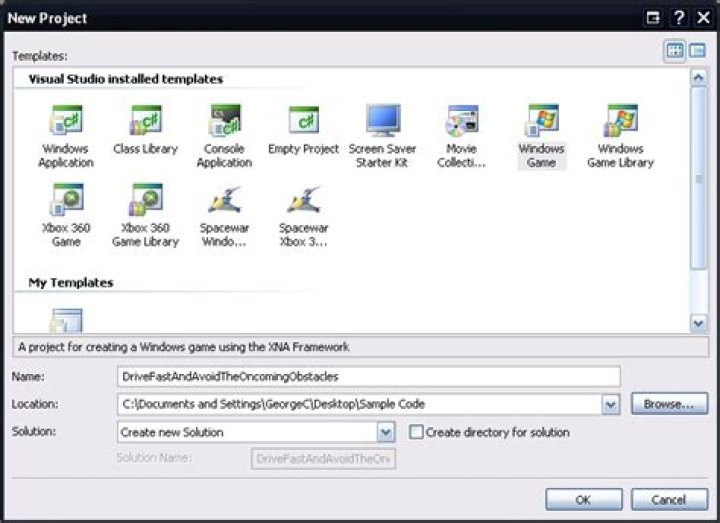Screen dimensions: 720x523
Task: Select the Xbox 360 Game template icon
Action: (67, 200)
